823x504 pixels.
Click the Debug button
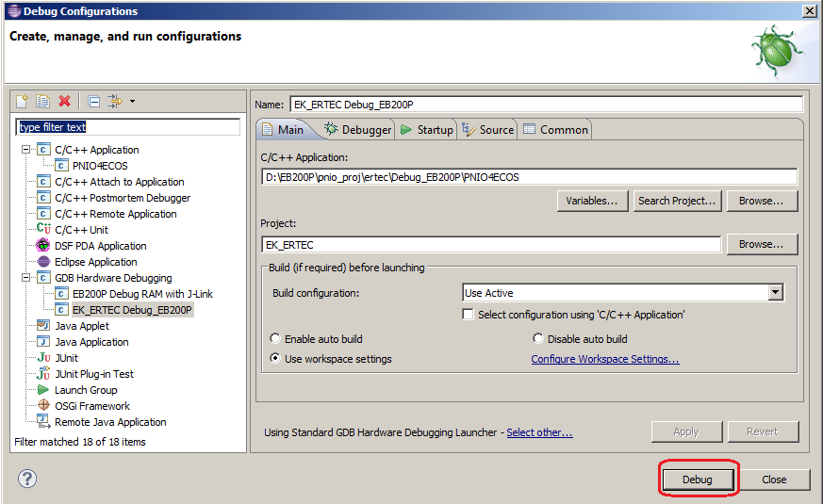698,480
